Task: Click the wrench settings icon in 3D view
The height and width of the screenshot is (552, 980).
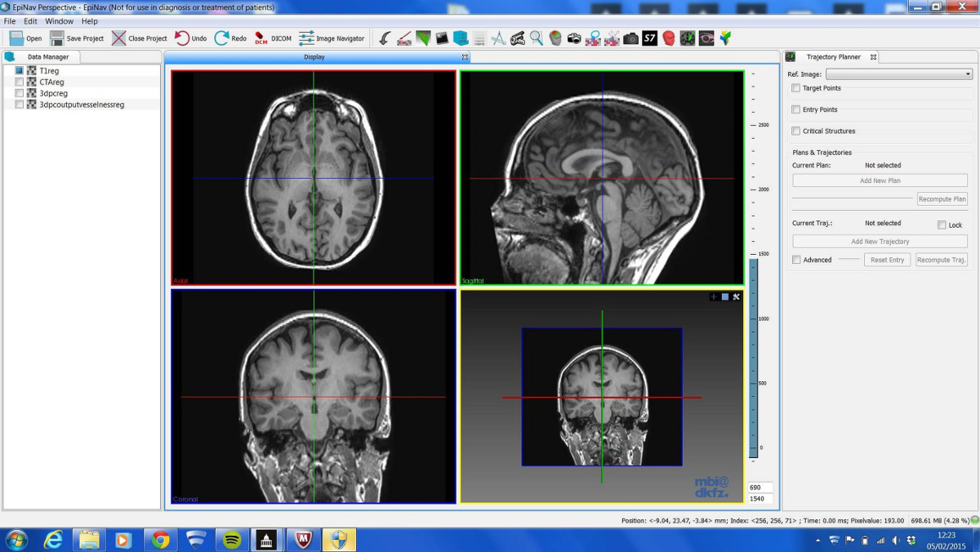Action: [736, 297]
